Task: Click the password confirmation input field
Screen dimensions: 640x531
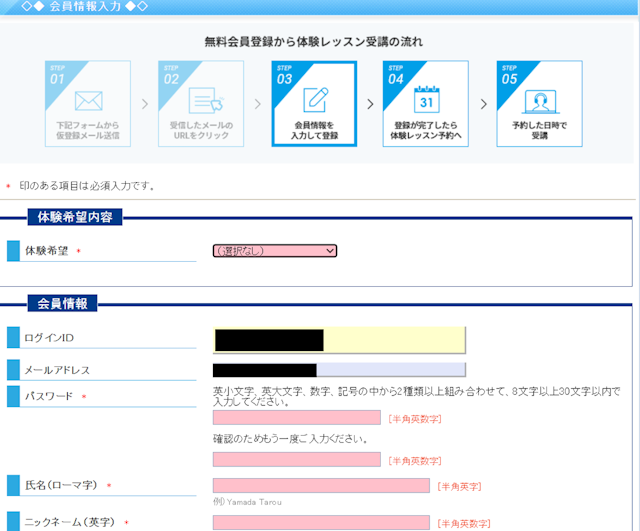Action: [x=297, y=459]
